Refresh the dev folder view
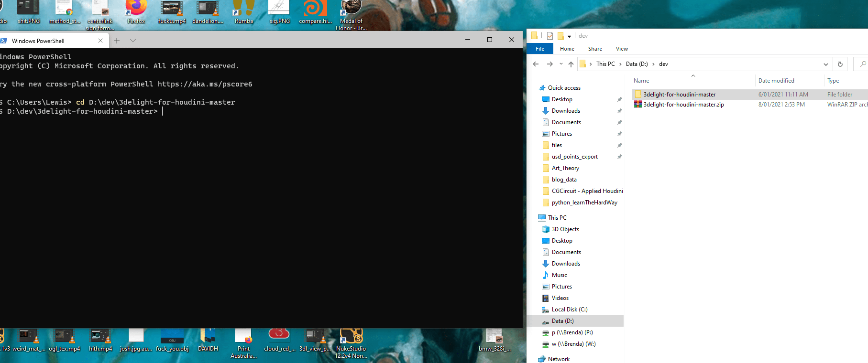The image size is (868, 363). pyautogui.click(x=840, y=64)
